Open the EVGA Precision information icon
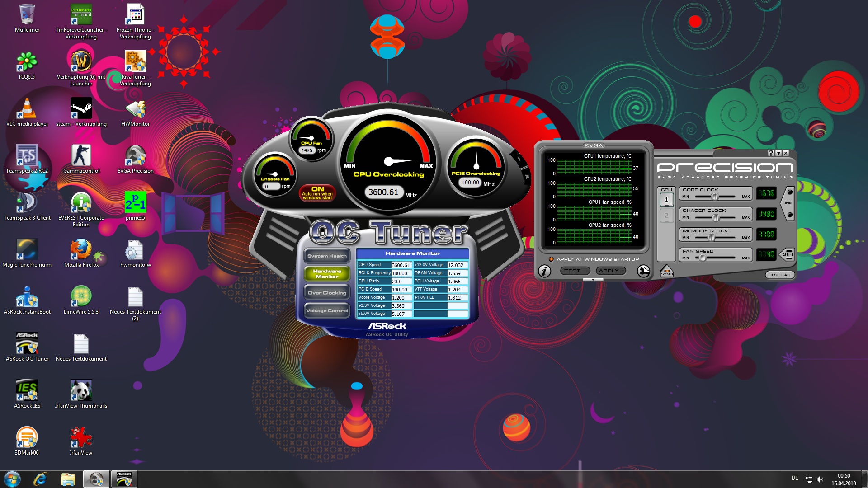Screen dimensions: 868x488 pos(544,271)
